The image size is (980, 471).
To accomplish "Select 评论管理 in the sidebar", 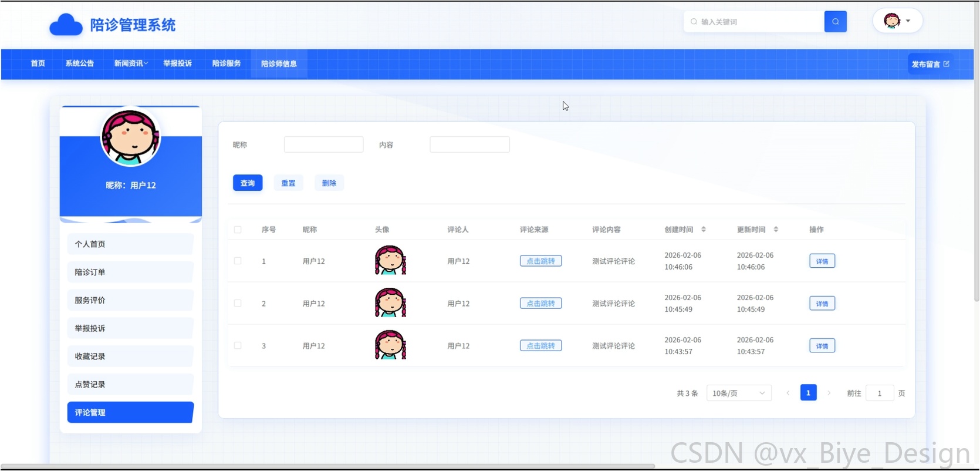I will 130,412.
